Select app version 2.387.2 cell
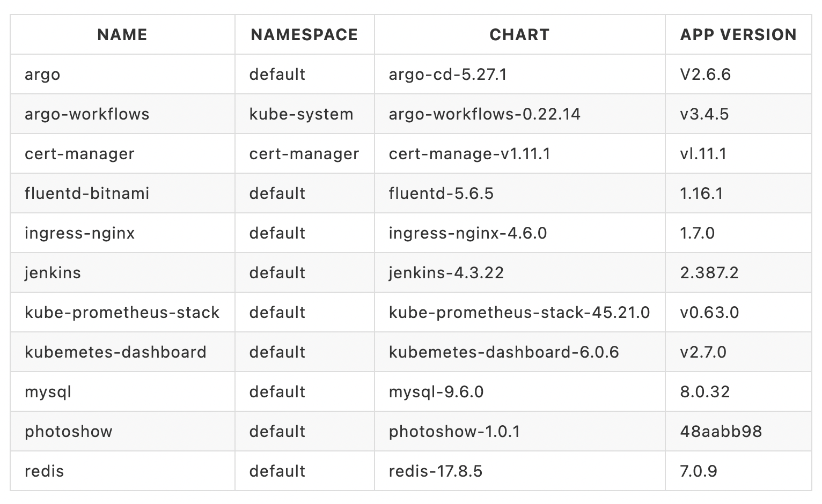822x504 pixels. 709,273
